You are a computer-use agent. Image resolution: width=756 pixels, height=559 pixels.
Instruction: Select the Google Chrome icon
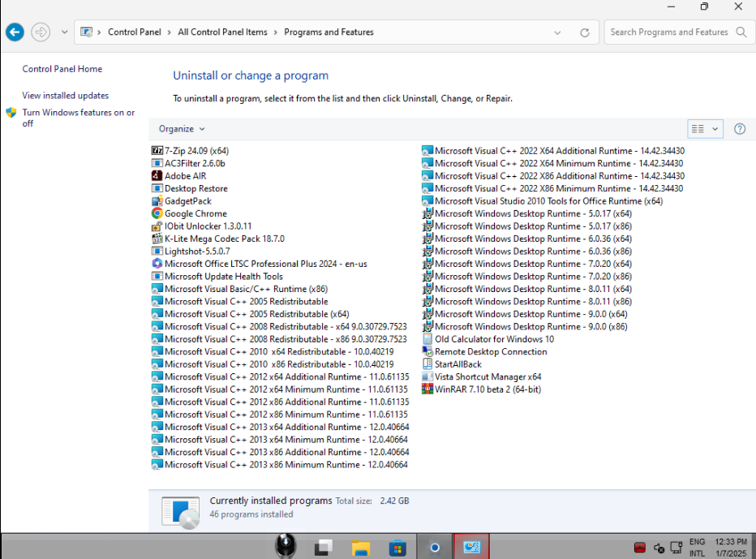[157, 213]
